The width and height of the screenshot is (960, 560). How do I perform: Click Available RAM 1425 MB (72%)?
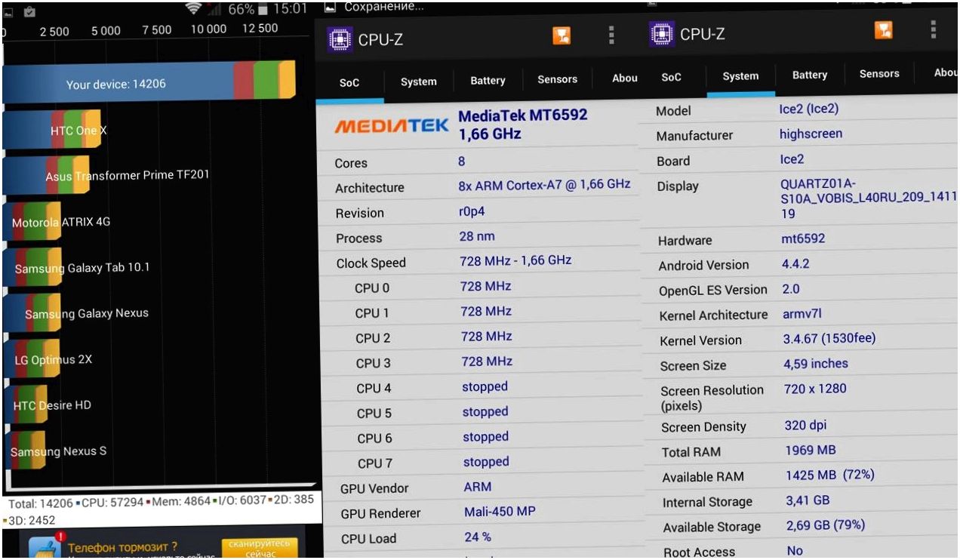pos(829,475)
